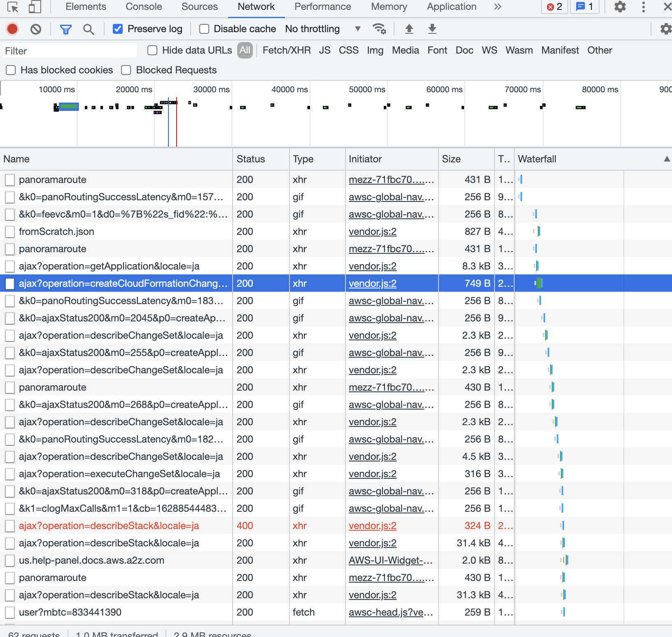Viewport: 672px width, 637px height.
Task: Open the Application tab
Action: click(x=452, y=7)
